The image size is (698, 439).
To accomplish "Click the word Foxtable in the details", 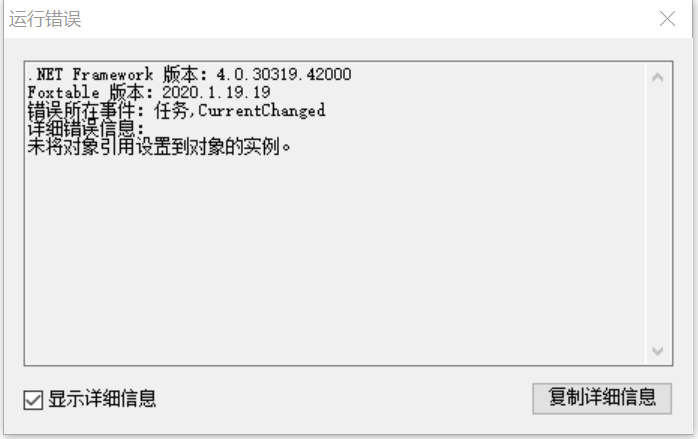I will coord(64,92).
